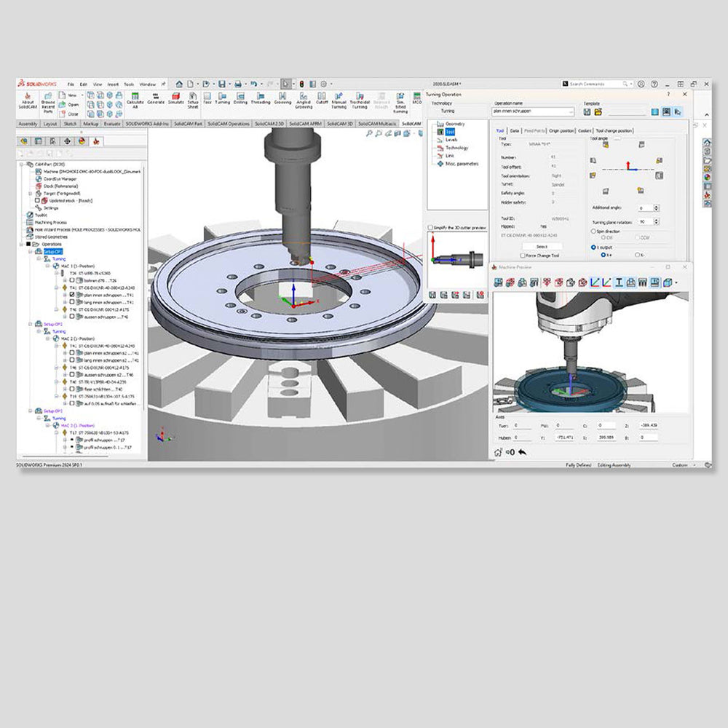Switch to the Coolant tab in Turning Operation
The height and width of the screenshot is (728, 728).
586,130
